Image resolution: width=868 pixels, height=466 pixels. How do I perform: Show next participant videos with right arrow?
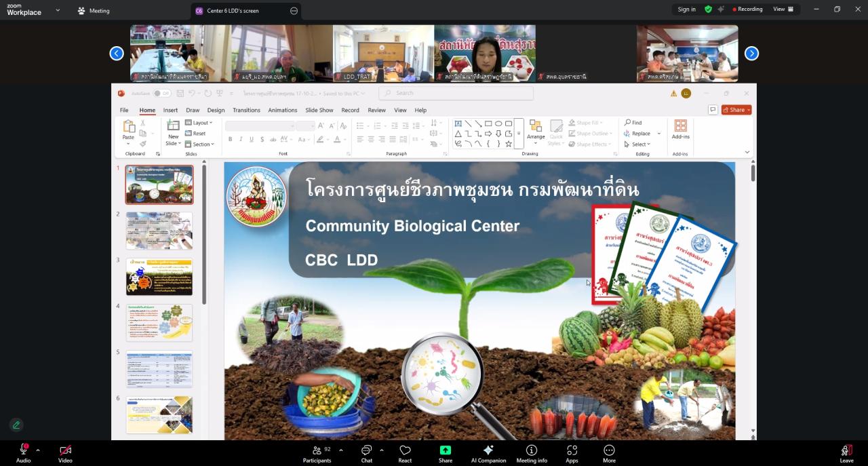pos(751,54)
